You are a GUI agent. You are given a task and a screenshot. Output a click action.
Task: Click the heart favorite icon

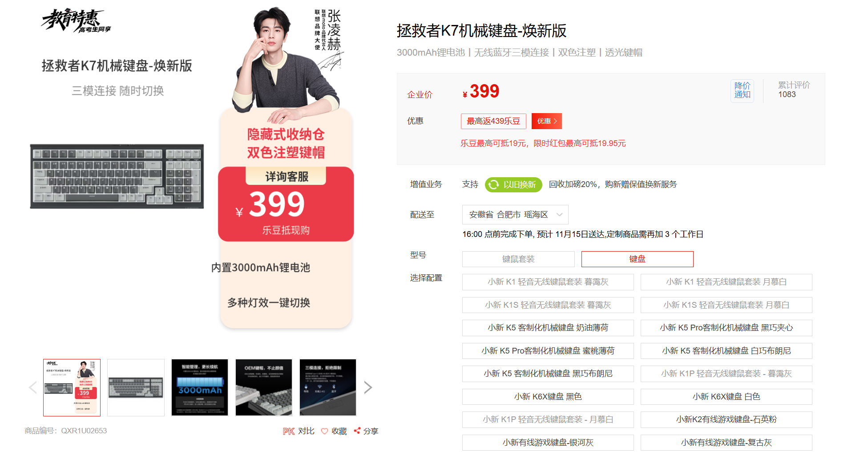tap(324, 431)
